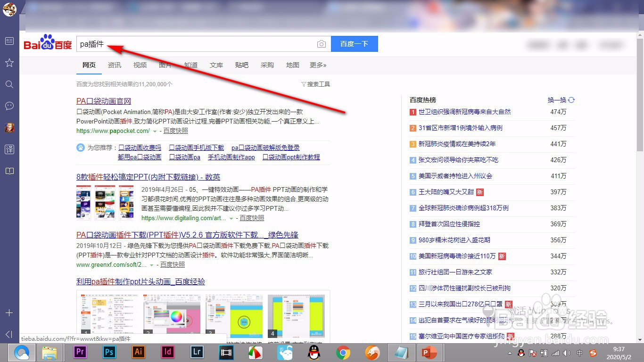Viewport: 644px width, 362px height.
Task: Switch to the 图片 search tab
Action: pyautogui.click(x=165, y=65)
